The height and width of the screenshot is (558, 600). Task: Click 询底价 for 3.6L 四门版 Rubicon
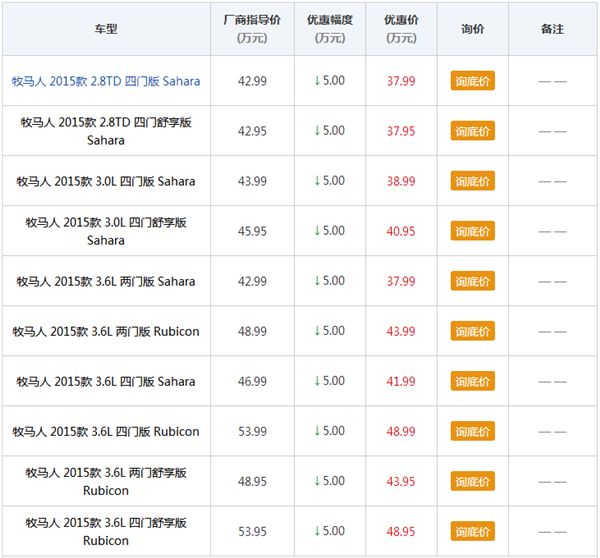(473, 431)
